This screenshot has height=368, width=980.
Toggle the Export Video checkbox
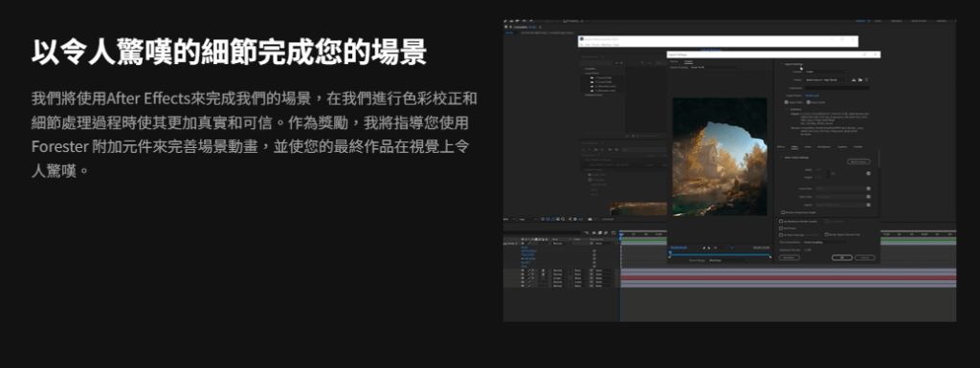coord(787,101)
